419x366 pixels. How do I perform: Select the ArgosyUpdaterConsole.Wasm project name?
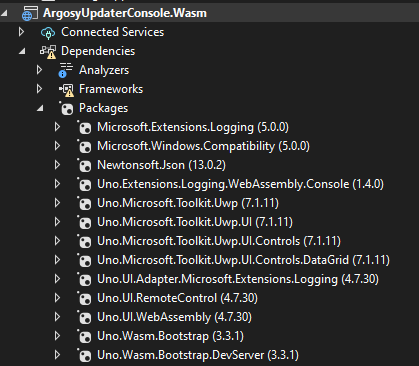(125, 13)
